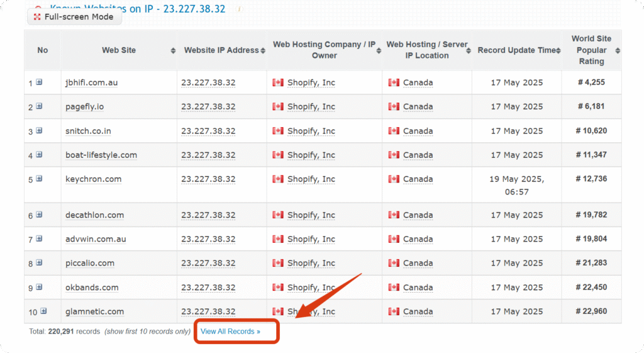The width and height of the screenshot is (644, 353).
Task: Click IP 23.227.38.32 in glamnetic.com row
Action: pos(208,311)
